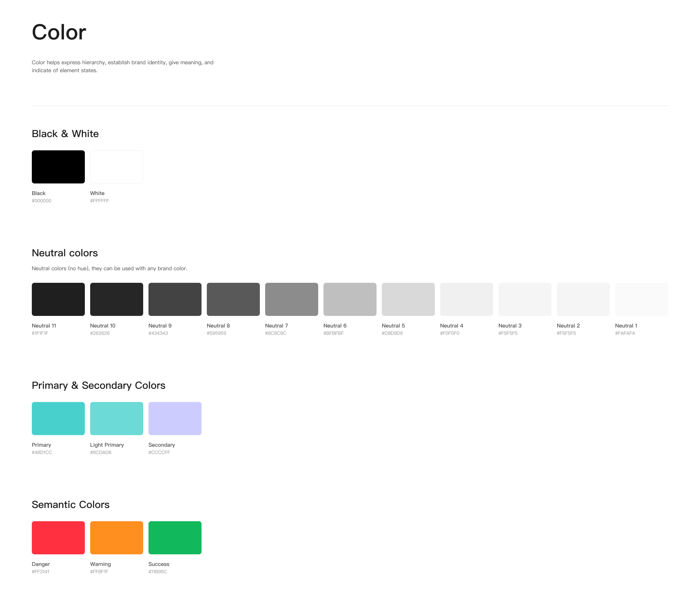
Task: Click the White color swatch
Action: (117, 167)
